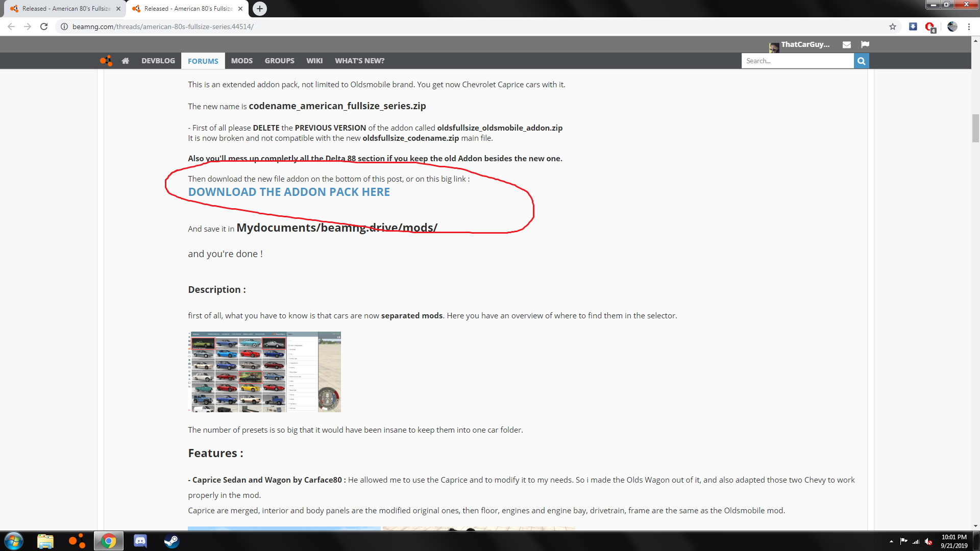The height and width of the screenshot is (551, 980).
Task: Enlarge the vehicle selector screenshot thumbnail
Action: pos(264,372)
